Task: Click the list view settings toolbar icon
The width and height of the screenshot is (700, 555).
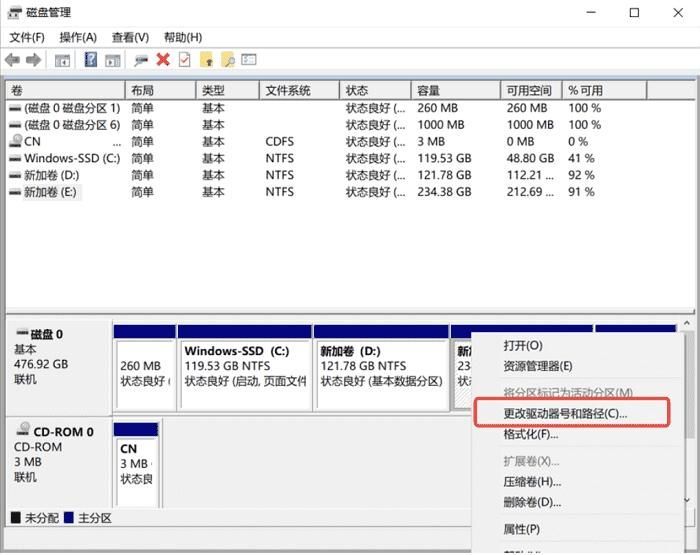Action: [249, 59]
